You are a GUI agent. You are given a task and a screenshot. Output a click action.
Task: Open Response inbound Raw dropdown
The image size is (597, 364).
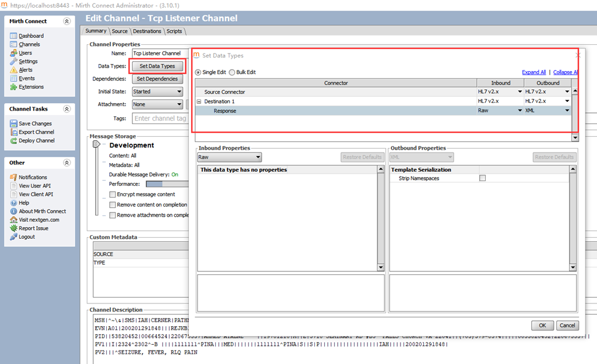point(519,110)
